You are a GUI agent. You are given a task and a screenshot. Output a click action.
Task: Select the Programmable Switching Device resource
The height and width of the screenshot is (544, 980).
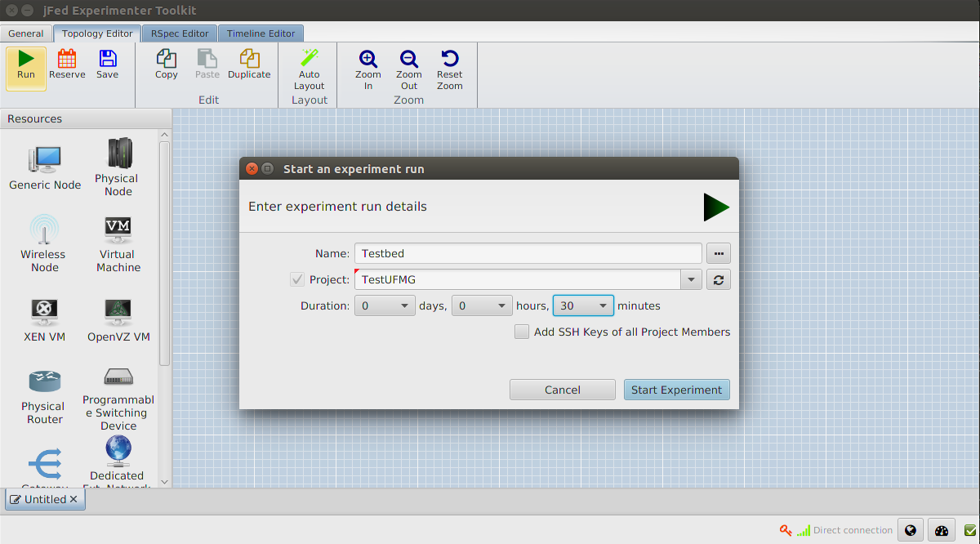(118, 399)
